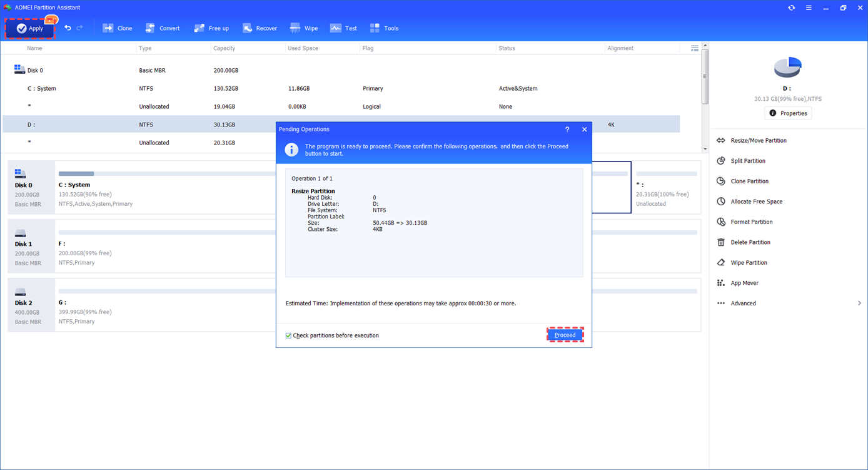Sort partition list by Type column

point(145,48)
